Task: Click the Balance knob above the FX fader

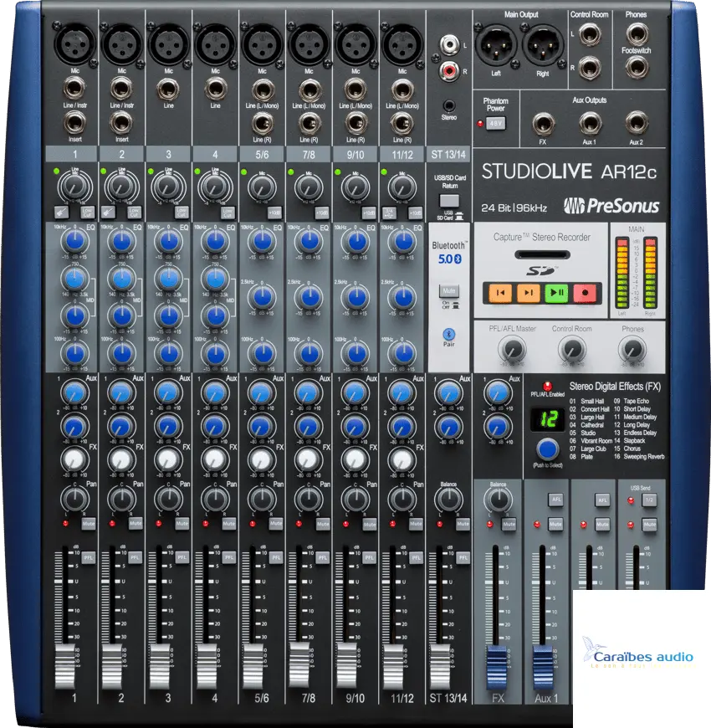Action: point(498,500)
